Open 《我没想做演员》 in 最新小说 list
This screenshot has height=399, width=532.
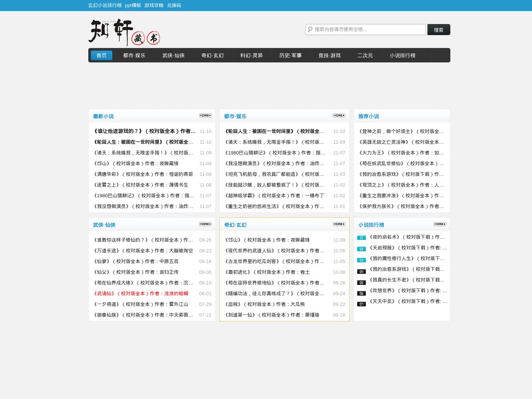(143, 206)
